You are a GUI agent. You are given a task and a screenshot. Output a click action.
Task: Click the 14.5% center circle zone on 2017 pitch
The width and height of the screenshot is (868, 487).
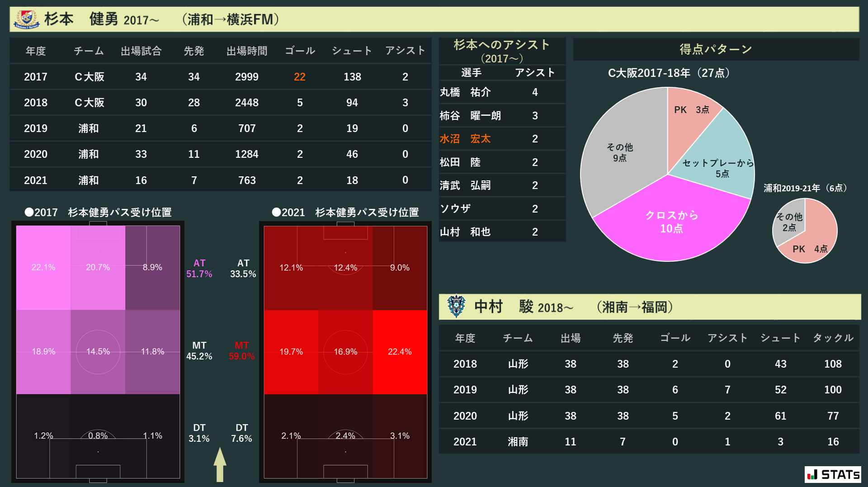98,351
